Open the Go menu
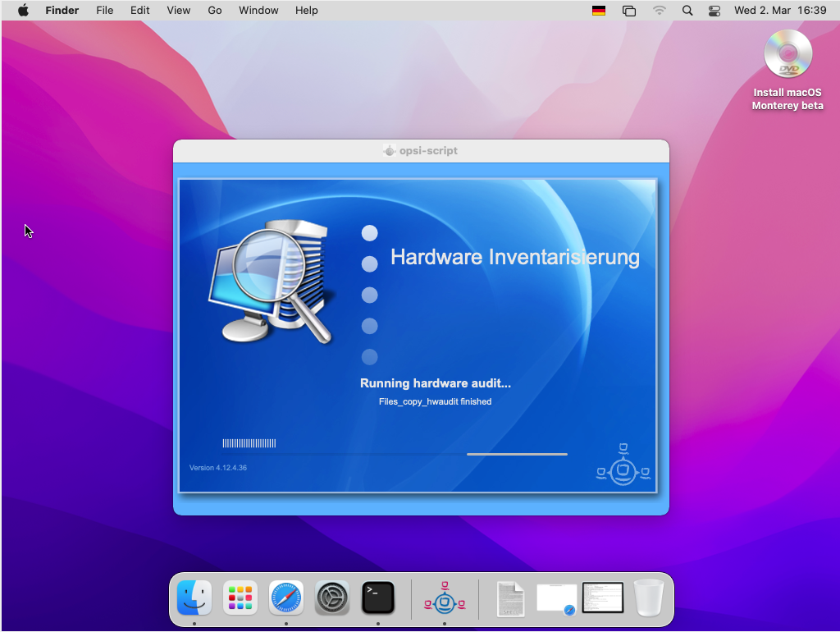This screenshot has height=632, width=840. coord(215,10)
